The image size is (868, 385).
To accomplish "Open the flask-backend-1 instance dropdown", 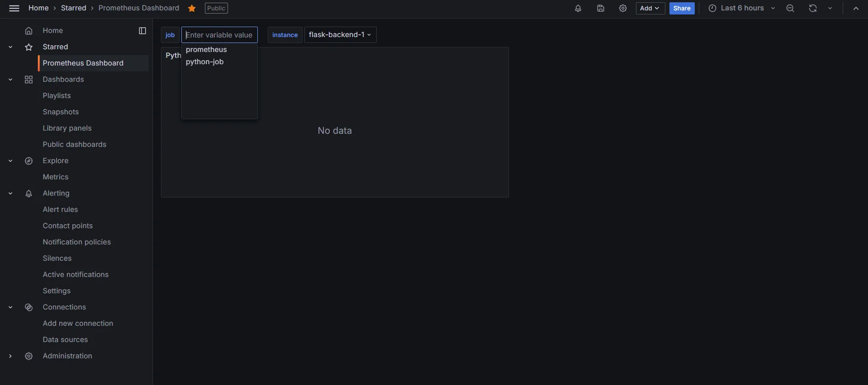I will tap(340, 35).
